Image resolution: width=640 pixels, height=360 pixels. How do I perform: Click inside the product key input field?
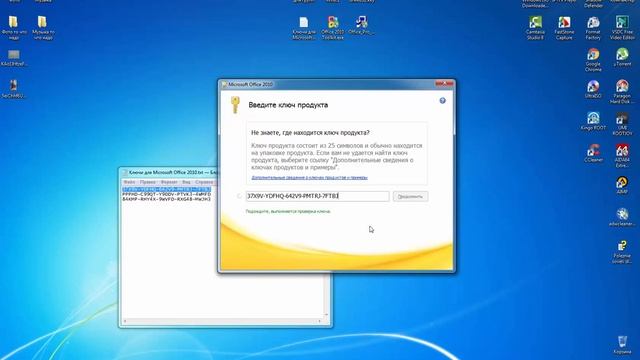[318, 196]
